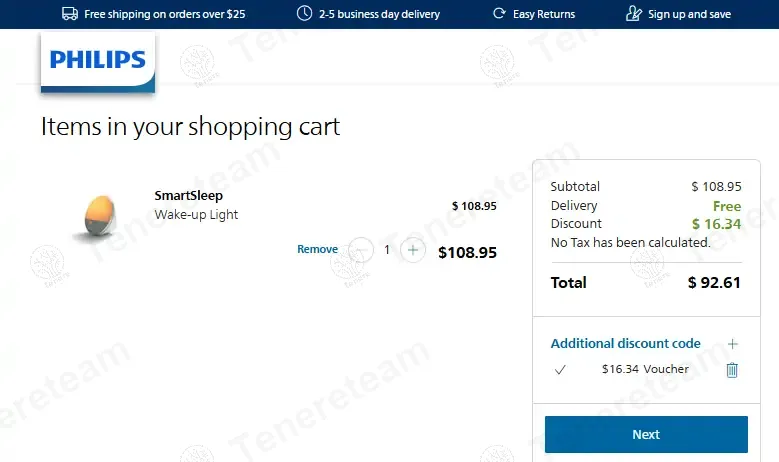Click the Philips logo
The width and height of the screenshot is (779, 462).
[x=98, y=62]
